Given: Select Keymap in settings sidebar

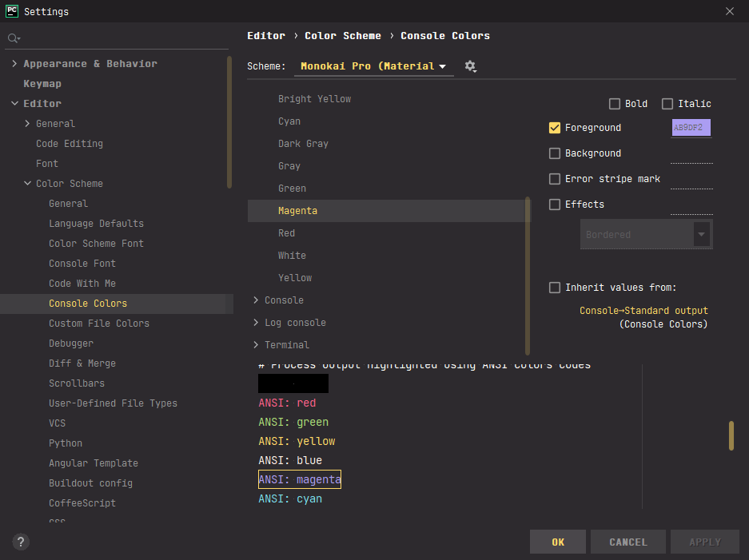Looking at the screenshot, I should point(42,84).
